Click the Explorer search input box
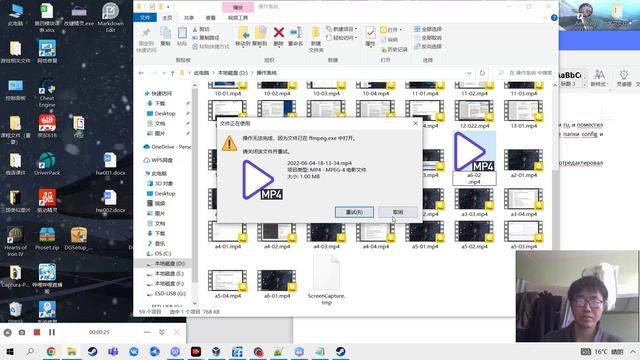The height and width of the screenshot is (360, 640). [524, 73]
